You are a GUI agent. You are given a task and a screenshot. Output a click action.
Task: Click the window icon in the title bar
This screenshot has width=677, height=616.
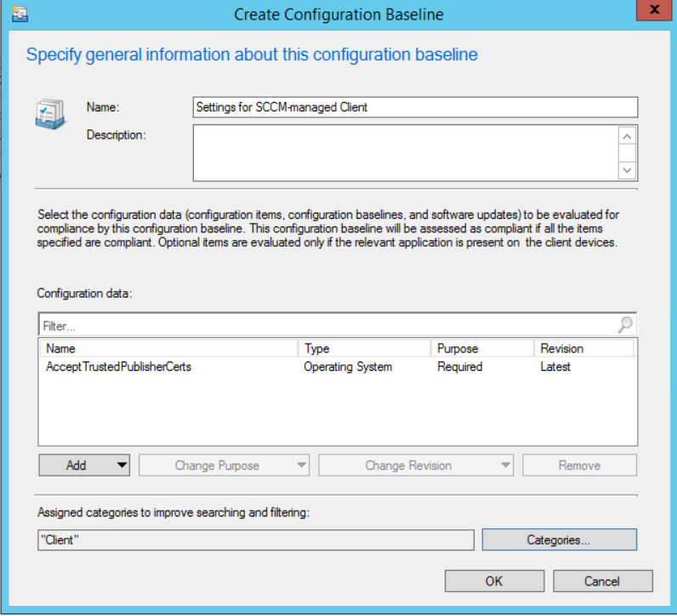(16, 14)
